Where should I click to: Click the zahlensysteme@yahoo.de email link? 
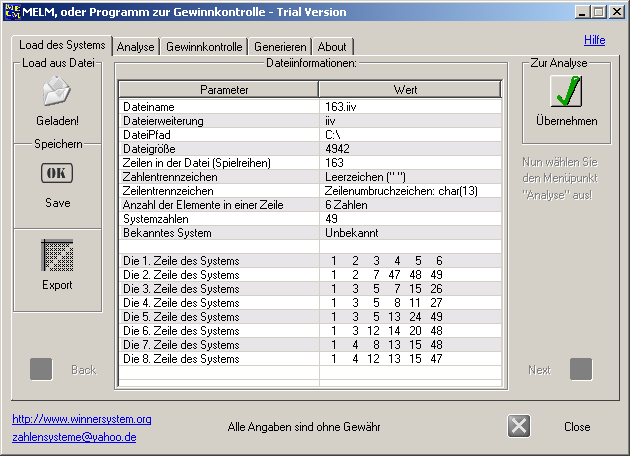(x=74, y=437)
